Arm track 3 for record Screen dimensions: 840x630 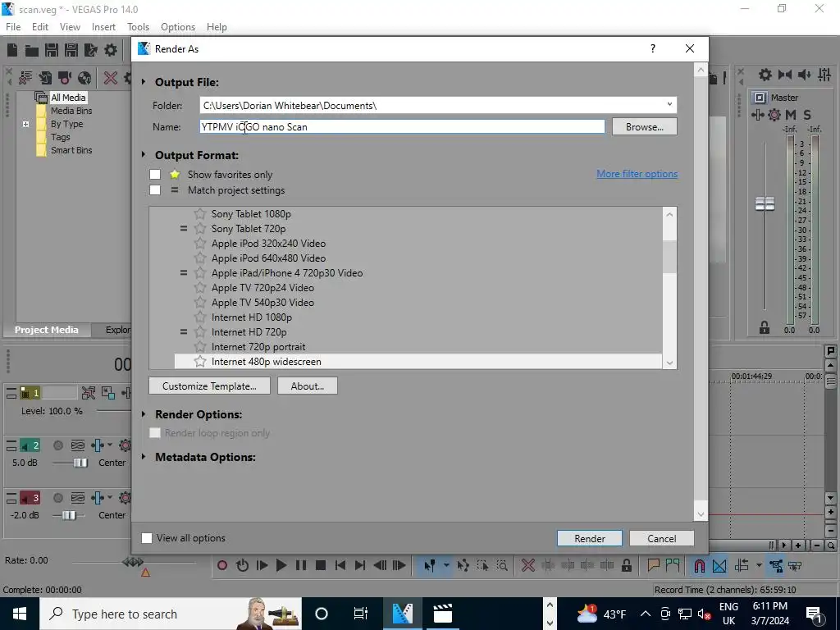[x=58, y=498]
